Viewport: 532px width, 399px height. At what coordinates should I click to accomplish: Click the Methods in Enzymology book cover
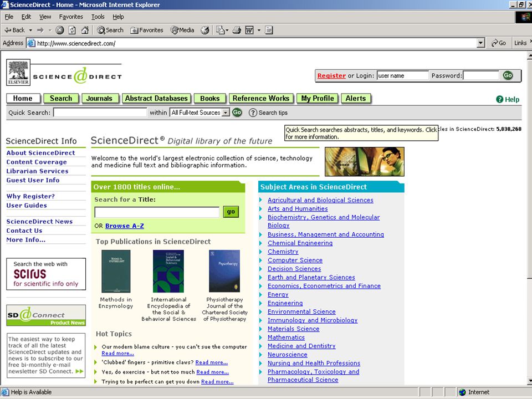point(116,272)
